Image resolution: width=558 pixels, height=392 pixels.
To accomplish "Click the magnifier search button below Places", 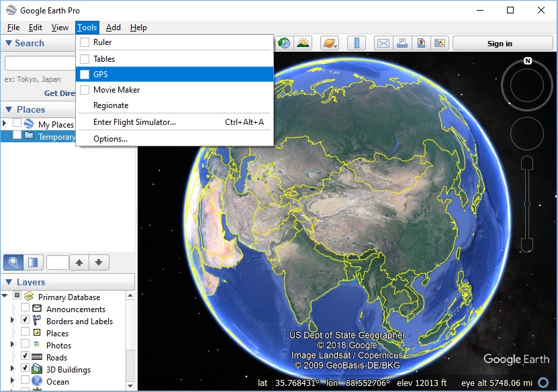I will pyautogui.click(x=13, y=262).
